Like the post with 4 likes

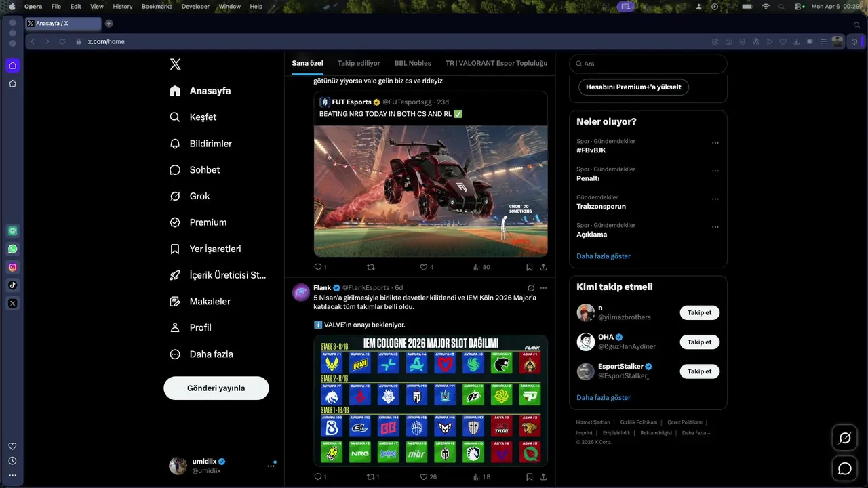pyautogui.click(x=427, y=267)
